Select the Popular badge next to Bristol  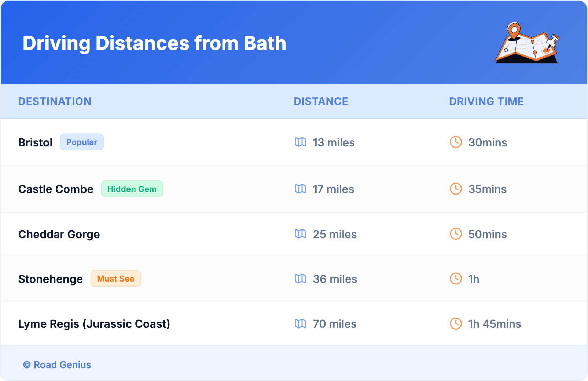pos(82,142)
